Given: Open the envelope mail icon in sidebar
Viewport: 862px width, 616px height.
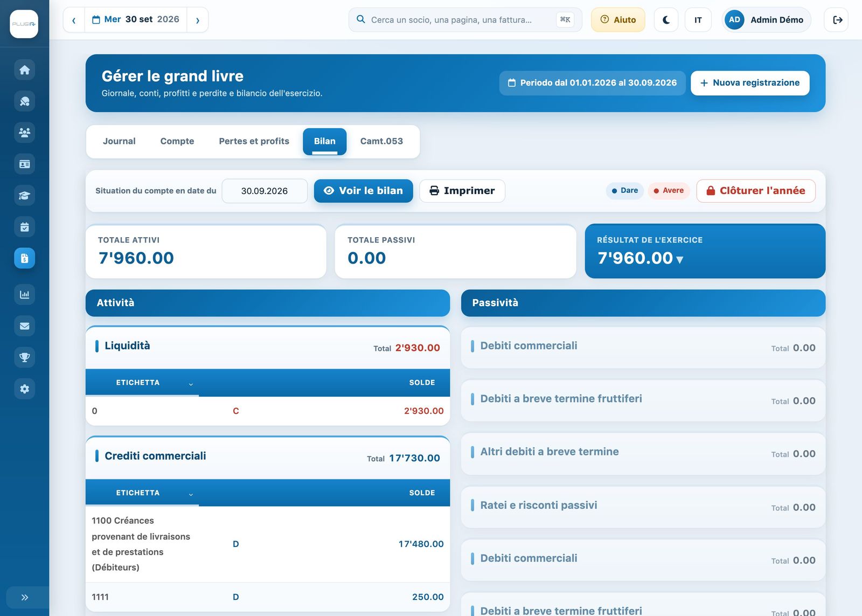Looking at the screenshot, I should pos(24,326).
